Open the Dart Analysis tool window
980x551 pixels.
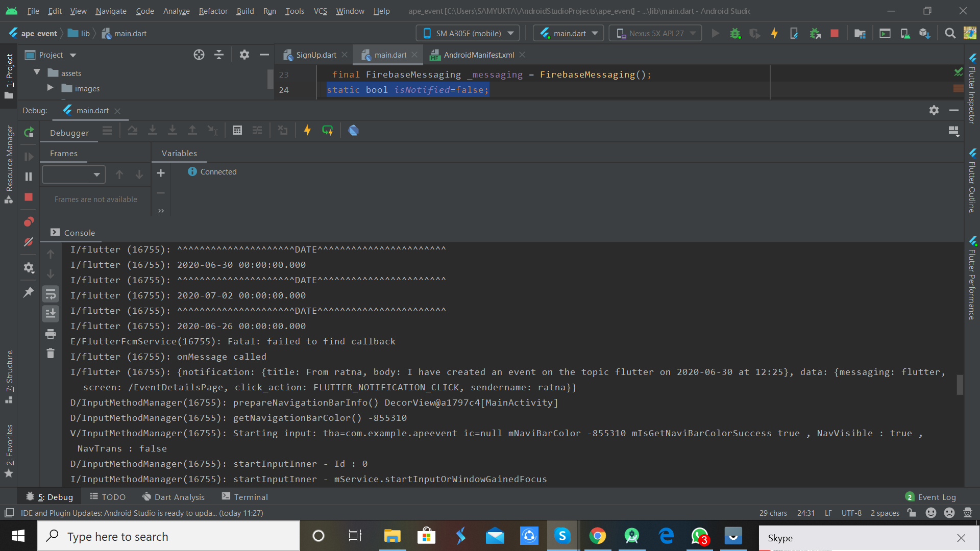coord(174,497)
